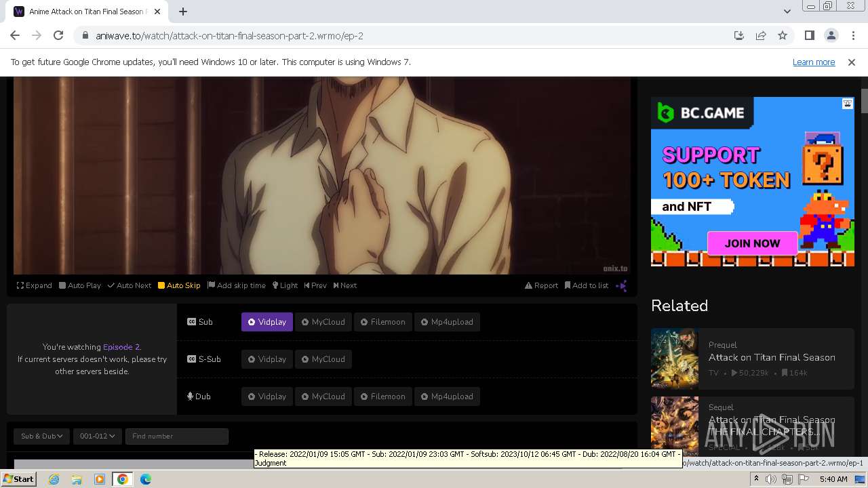
Task: Report this video
Action: (x=541, y=285)
